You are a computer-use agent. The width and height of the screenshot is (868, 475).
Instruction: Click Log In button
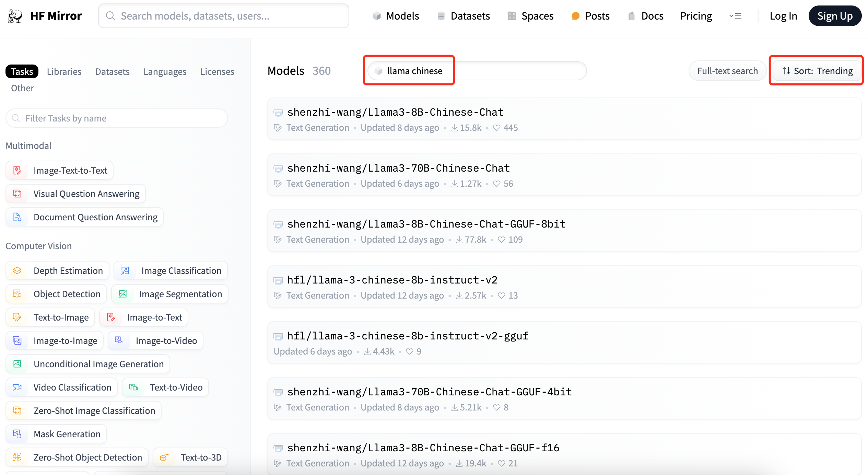point(783,16)
